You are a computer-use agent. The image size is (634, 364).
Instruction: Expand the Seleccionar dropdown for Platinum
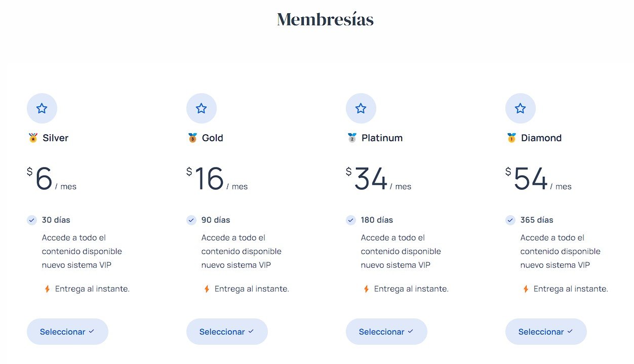pos(386,332)
